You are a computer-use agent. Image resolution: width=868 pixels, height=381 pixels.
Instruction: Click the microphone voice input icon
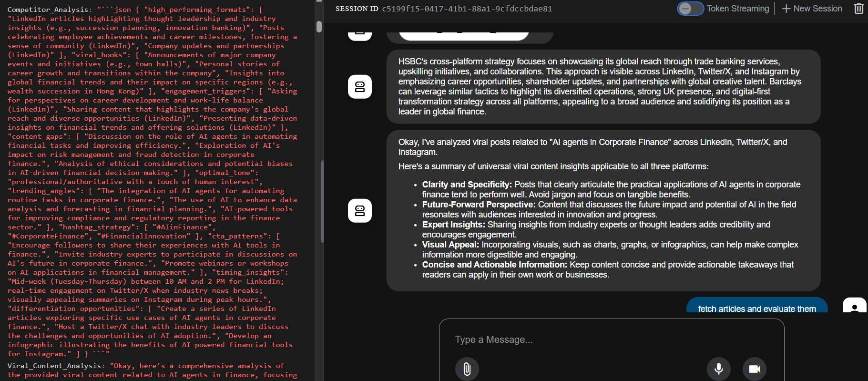(x=719, y=369)
